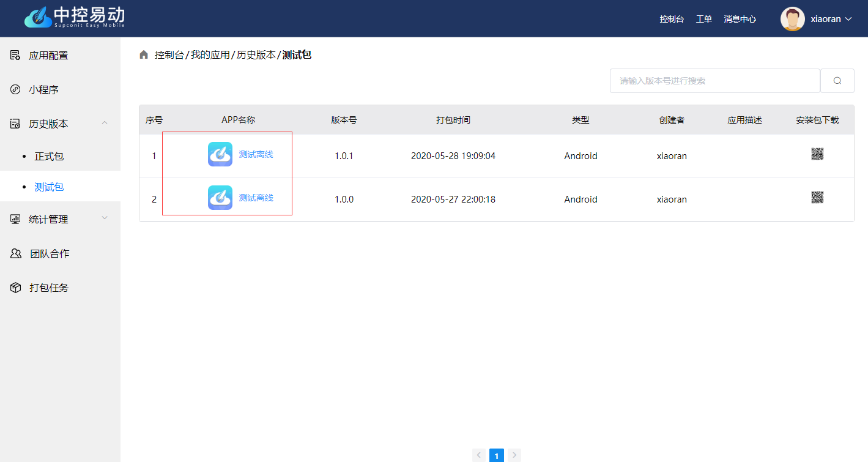Go to 我的应用 breadcrumb link

pyautogui.click(x=210, y=55)
